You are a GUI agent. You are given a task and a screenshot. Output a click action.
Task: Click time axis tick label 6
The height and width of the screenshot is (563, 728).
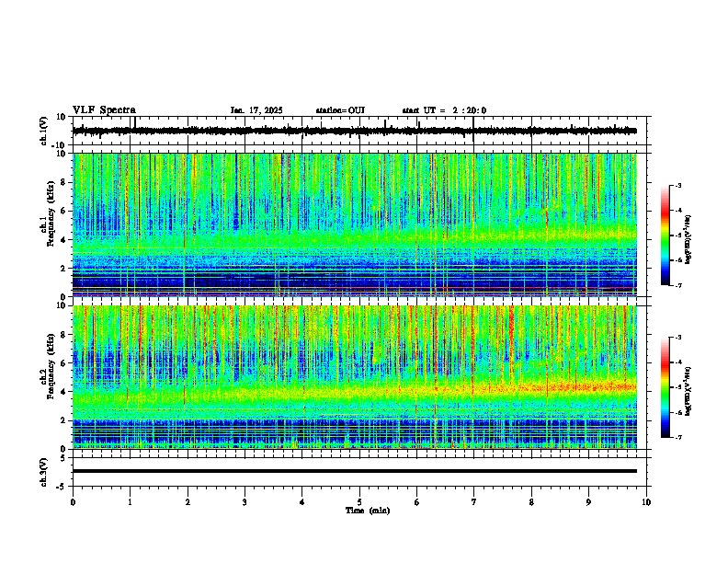coord(417,502)
